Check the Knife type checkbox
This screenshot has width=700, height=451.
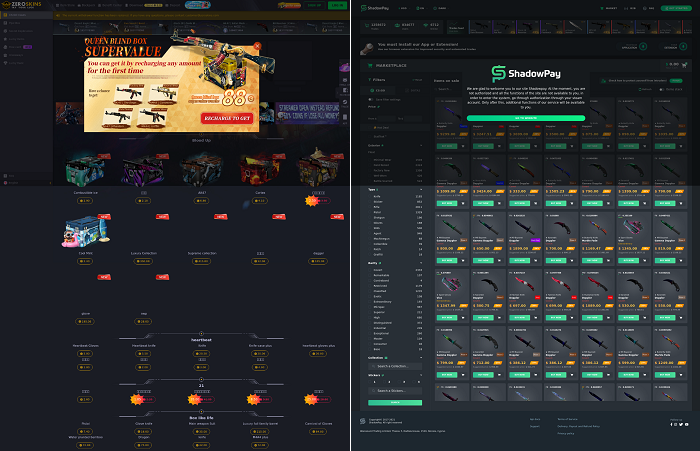point(370,196)
